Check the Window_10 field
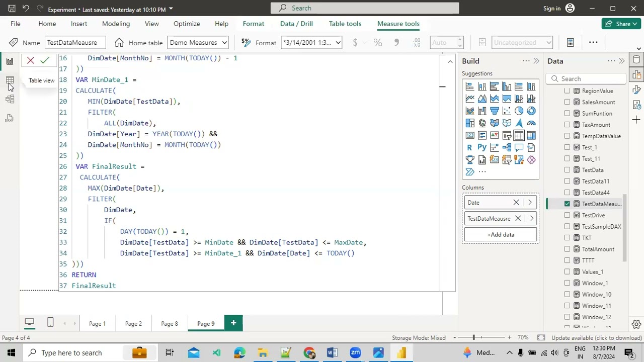The height and width of the screenshot is (362, 644). [x=568, y=294]
